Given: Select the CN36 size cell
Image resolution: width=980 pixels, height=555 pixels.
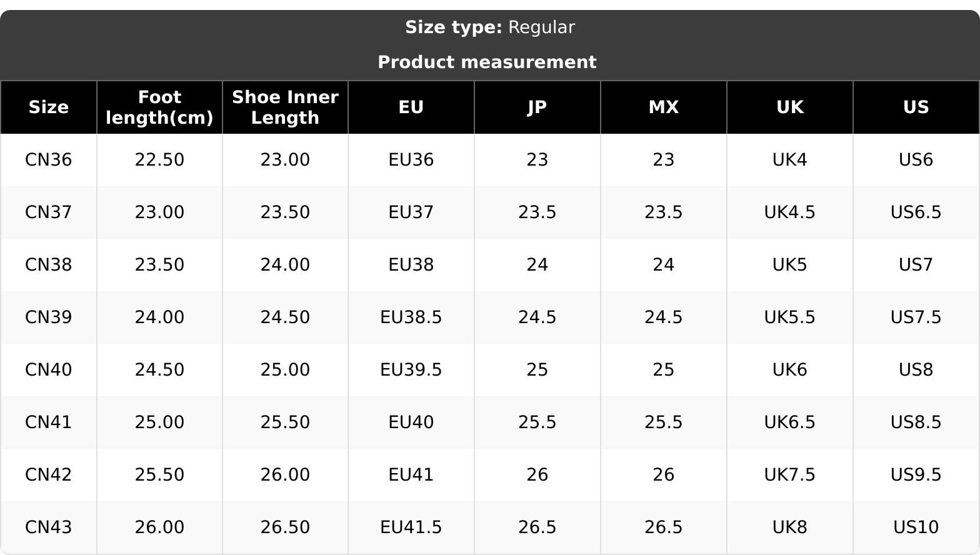Looking at the screenshot, I should click(x=48, y=160).
